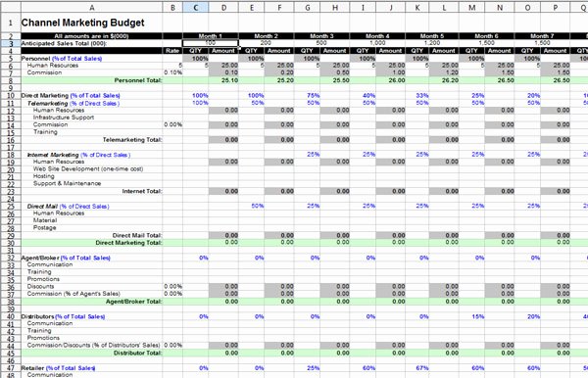Select the Direct Marketing Total label
This screenshot has height=378, width=588.
(x=128, y=243)
